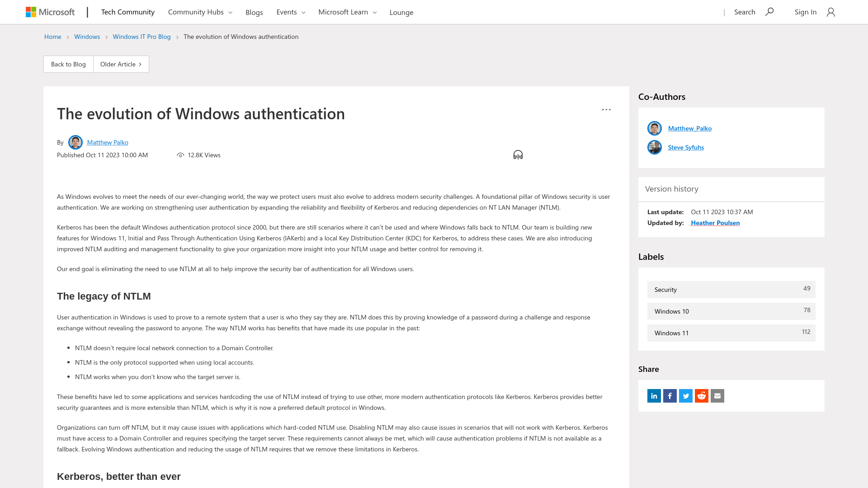Image resolution: width=868 pixels, height=488 pixels.
Task: Expand the Events dropdown
Action: 291,12
